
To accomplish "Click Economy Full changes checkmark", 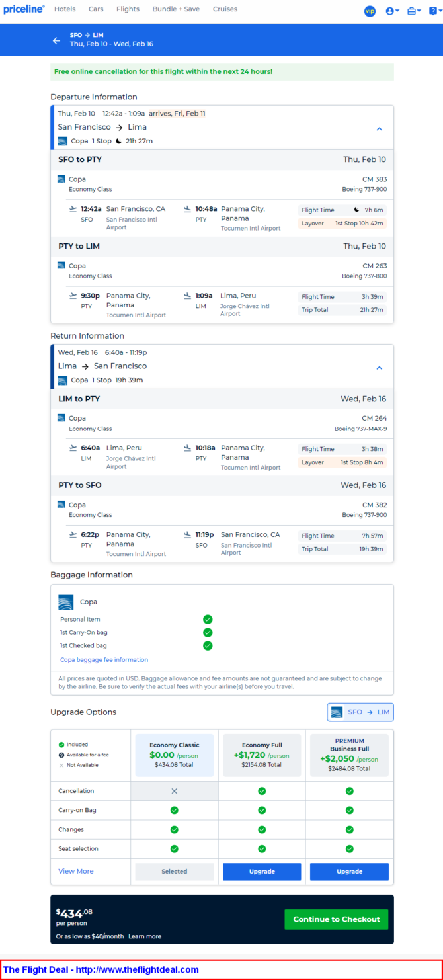I will (262, 829).
